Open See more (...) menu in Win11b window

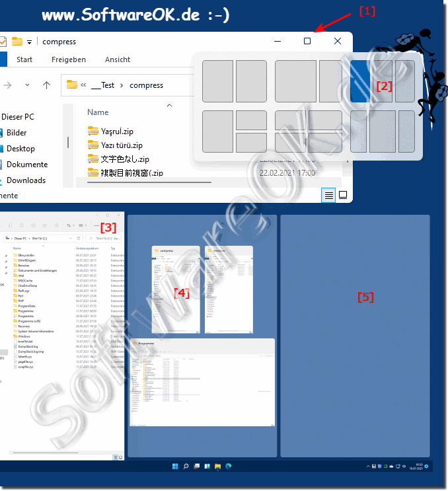[x=96, y=225]
